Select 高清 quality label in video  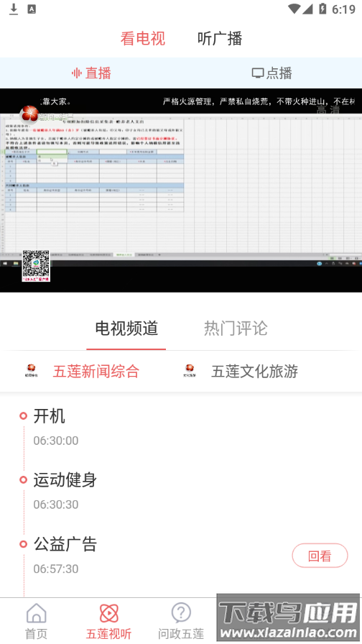328,110
